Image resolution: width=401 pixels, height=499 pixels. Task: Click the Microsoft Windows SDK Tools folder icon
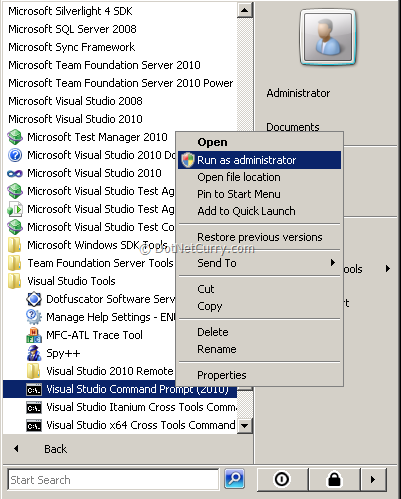pyautogui.click(x=14, y=245)
